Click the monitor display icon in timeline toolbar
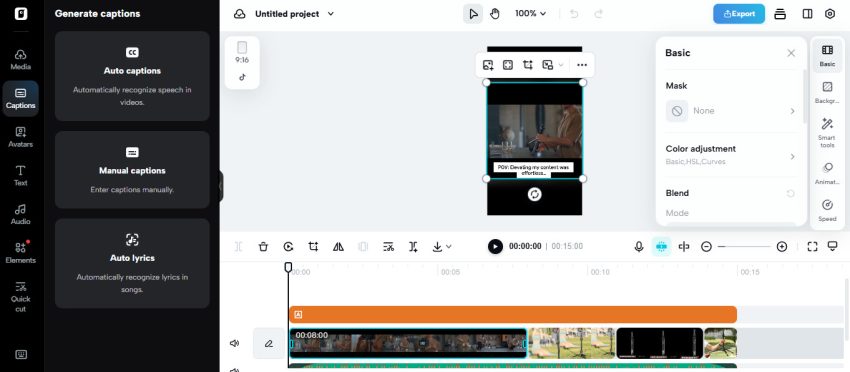Viewport: 850px width, 372px height. pos(833,247)
